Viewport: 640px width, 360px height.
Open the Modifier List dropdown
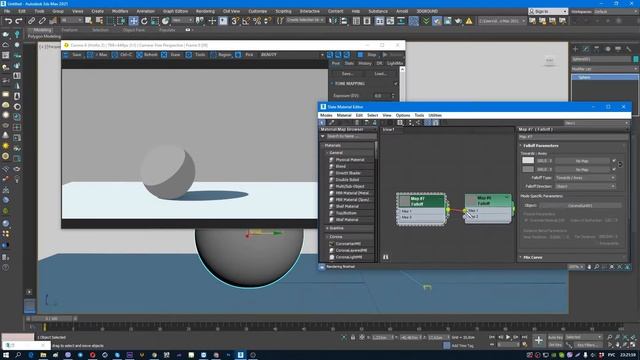pyautogui.click(x=604, y=69)
